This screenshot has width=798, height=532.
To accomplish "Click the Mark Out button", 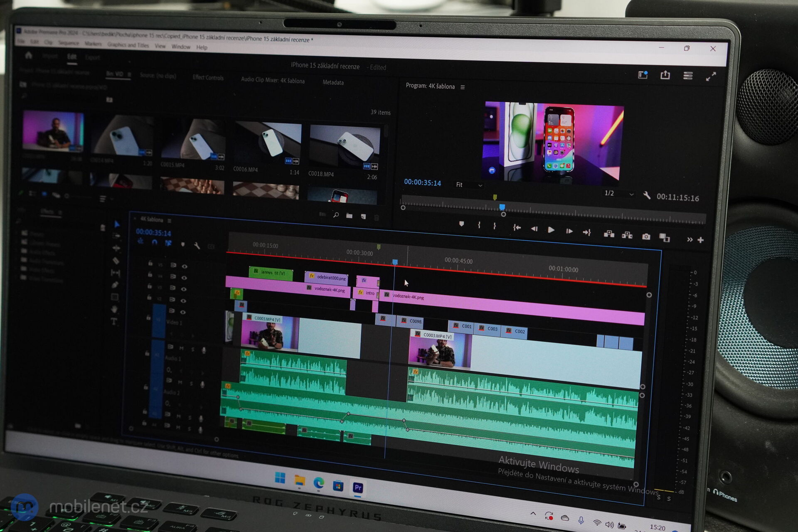I will (x=495, y=227).
